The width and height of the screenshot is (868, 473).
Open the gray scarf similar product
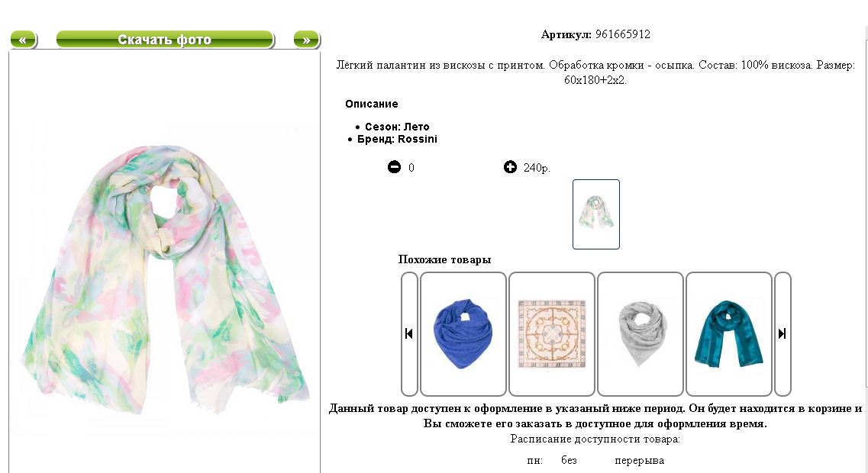click(641, 333)
